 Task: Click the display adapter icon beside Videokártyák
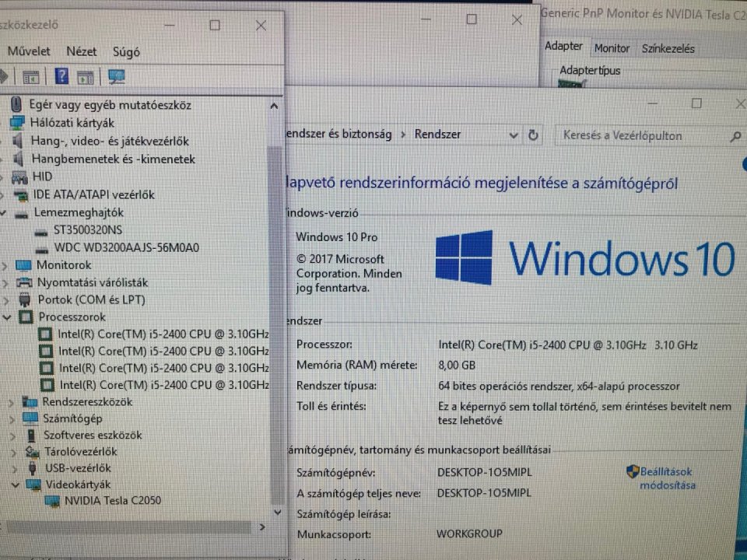pos(33,485)
